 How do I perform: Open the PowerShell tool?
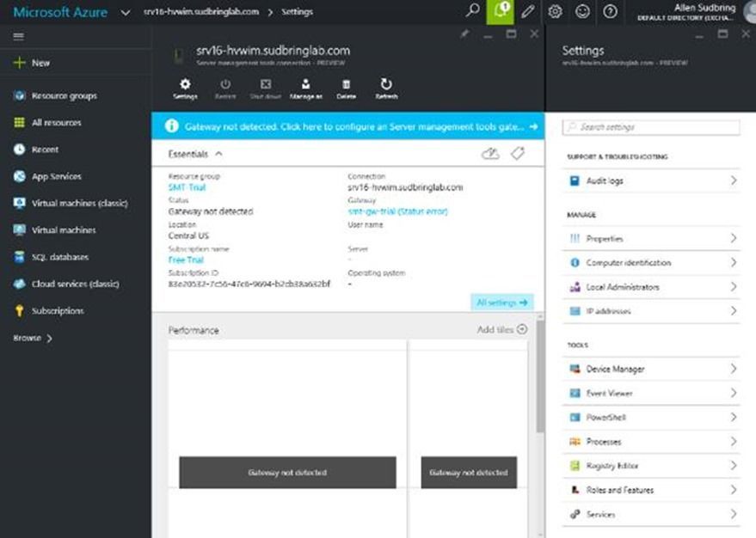pos(651,418)
